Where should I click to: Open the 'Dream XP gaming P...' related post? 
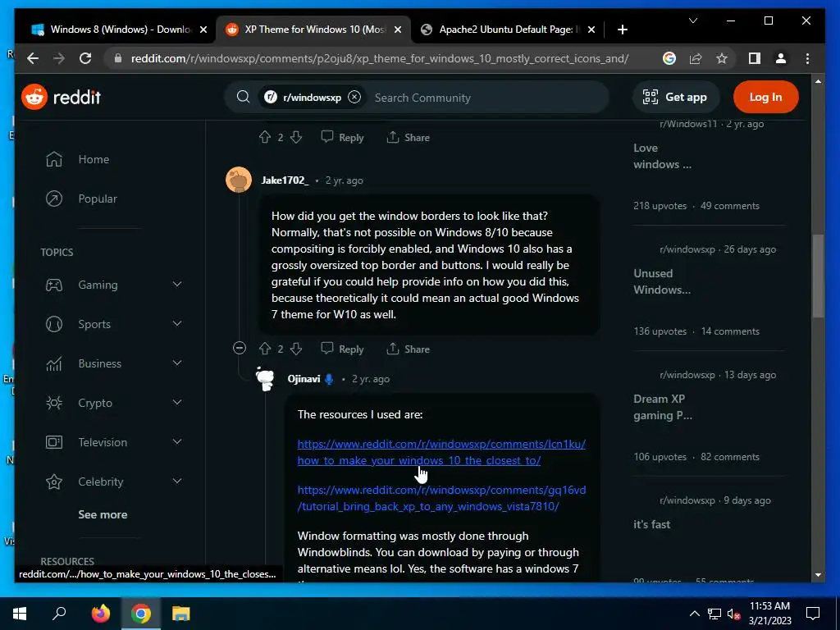point(663,407)
